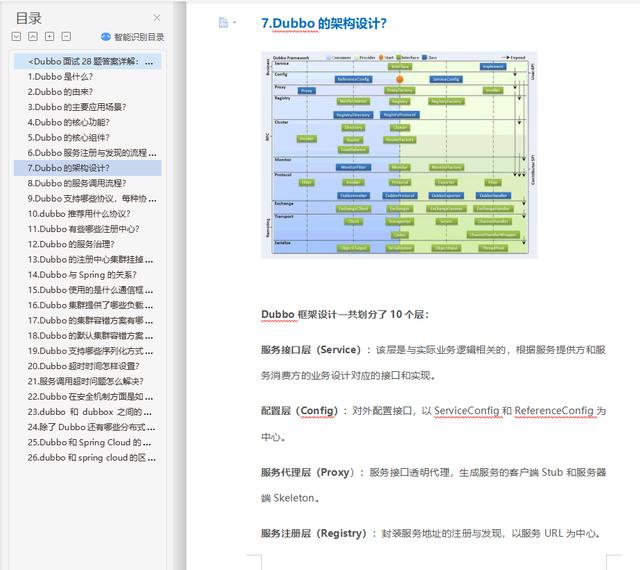
Task: Click the expand-down arrow icon in outline toolbar
Action: click(x=16, y=37)
